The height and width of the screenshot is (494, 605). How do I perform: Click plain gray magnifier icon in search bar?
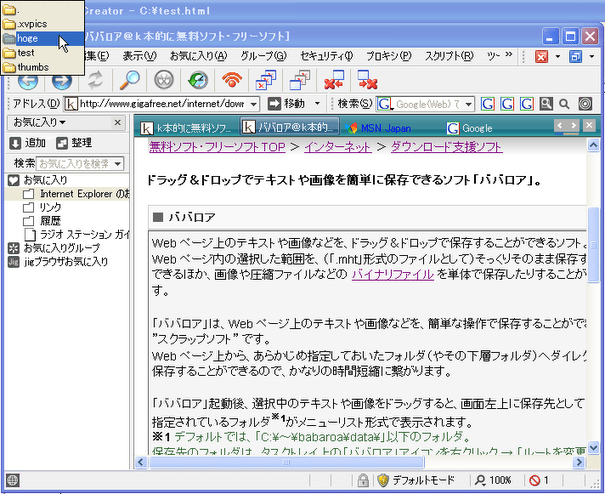[564, 104]
